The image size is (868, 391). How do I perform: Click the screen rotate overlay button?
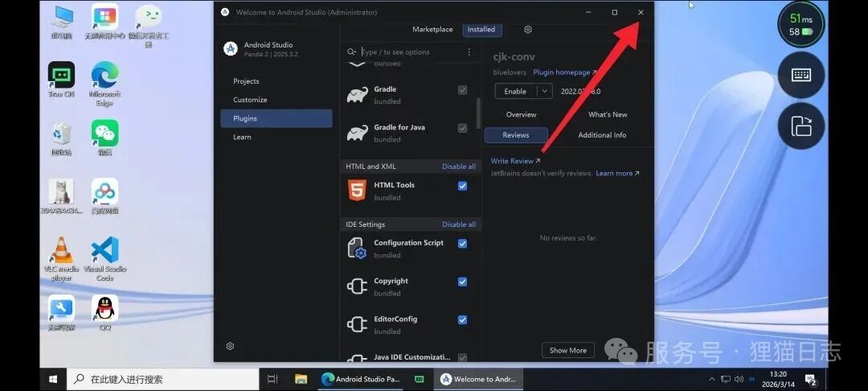tap(801, 126)
